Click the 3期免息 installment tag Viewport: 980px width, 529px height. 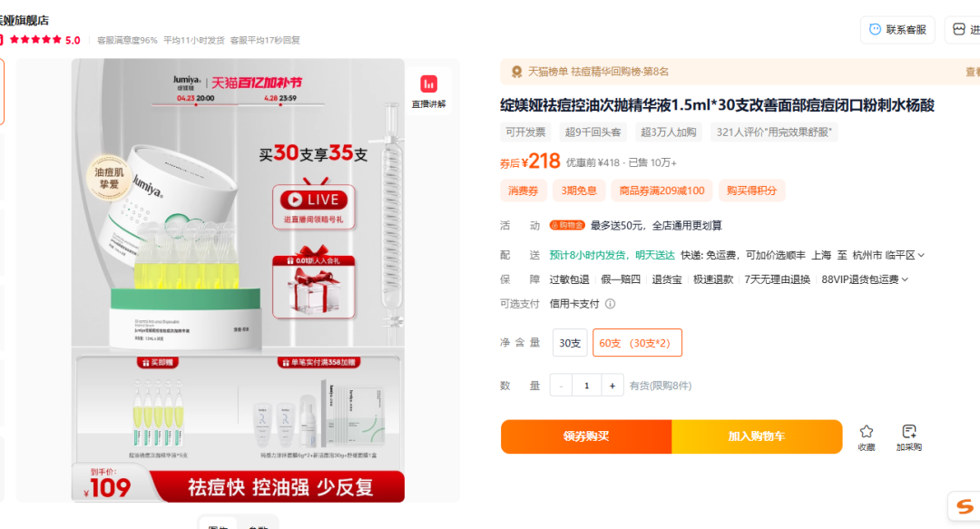tap(579, 191)
